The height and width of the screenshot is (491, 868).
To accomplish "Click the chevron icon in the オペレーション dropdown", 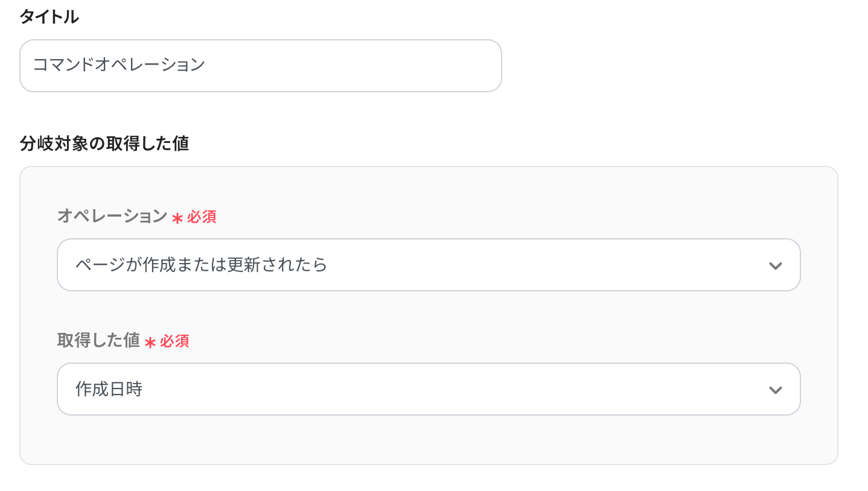I will pyautogui.click(x=775, y=265).
